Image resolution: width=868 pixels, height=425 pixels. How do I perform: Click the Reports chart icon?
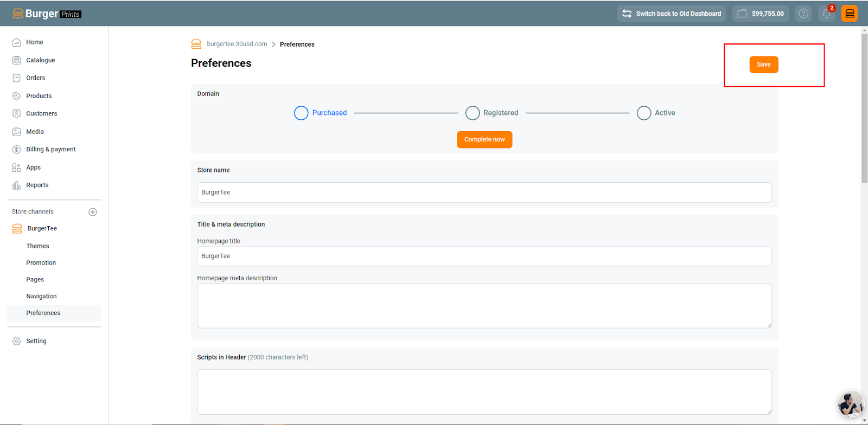[x=17, y=185]
